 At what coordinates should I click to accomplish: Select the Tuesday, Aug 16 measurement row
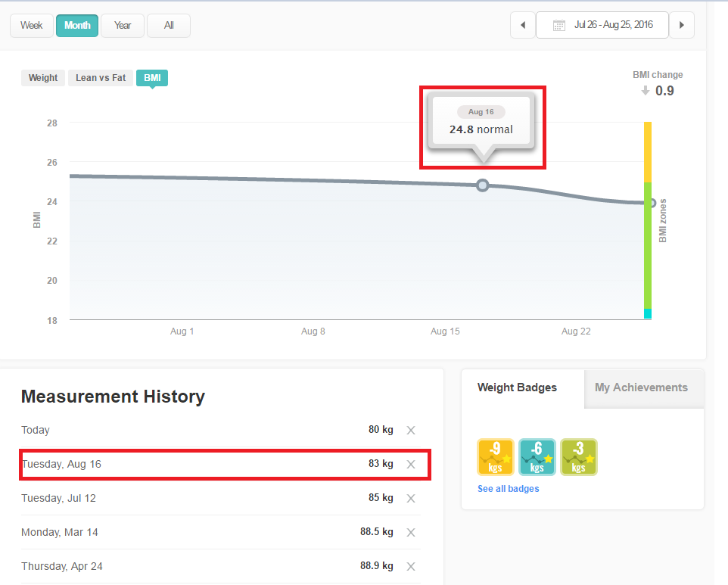coord(220,464)
